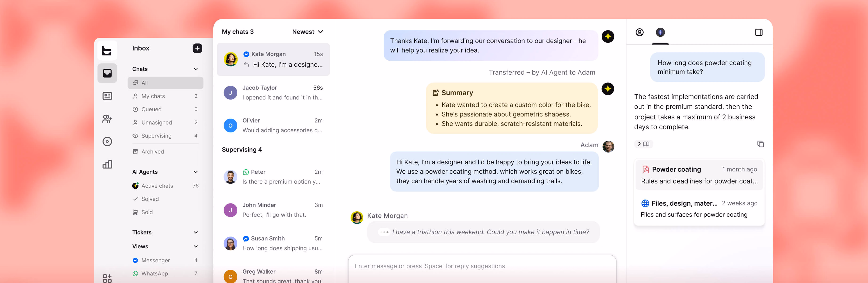Expand the Views section chevron

196,247
